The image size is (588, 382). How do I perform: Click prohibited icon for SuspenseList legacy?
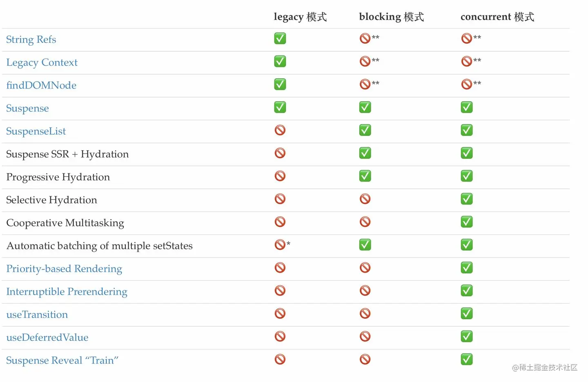pyautogui.click(x=280, y=130)
